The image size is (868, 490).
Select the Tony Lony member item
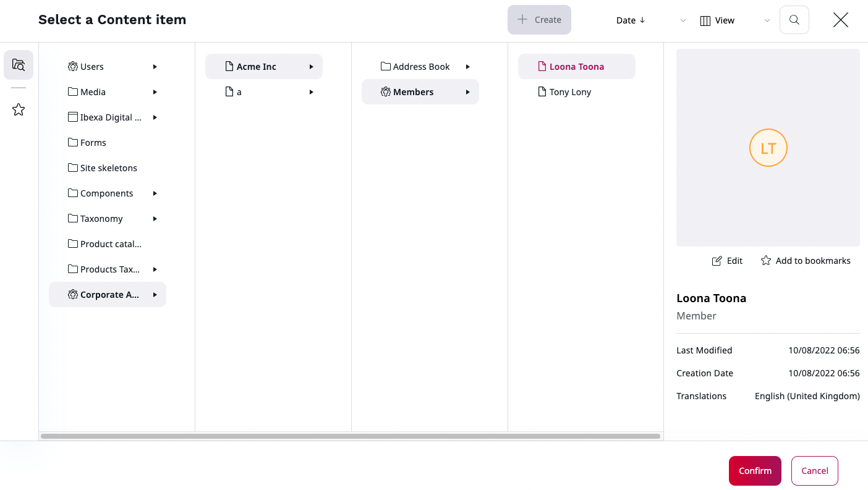pos(570,92)
